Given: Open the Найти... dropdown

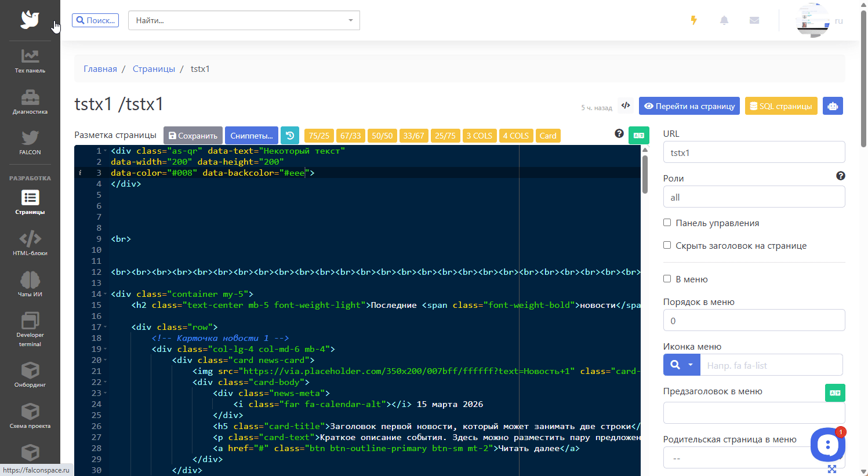Looking at the screenshot, I should coord(244,20).
